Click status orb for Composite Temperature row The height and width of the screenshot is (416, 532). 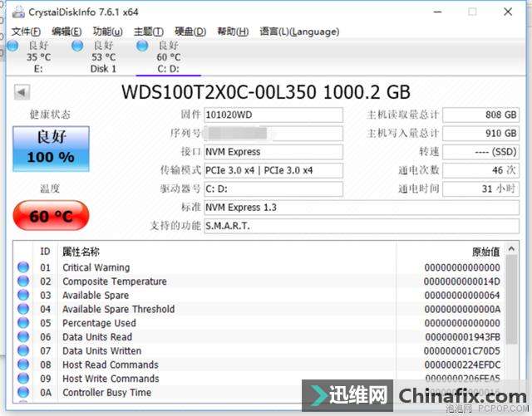click(x=23, y=281)
